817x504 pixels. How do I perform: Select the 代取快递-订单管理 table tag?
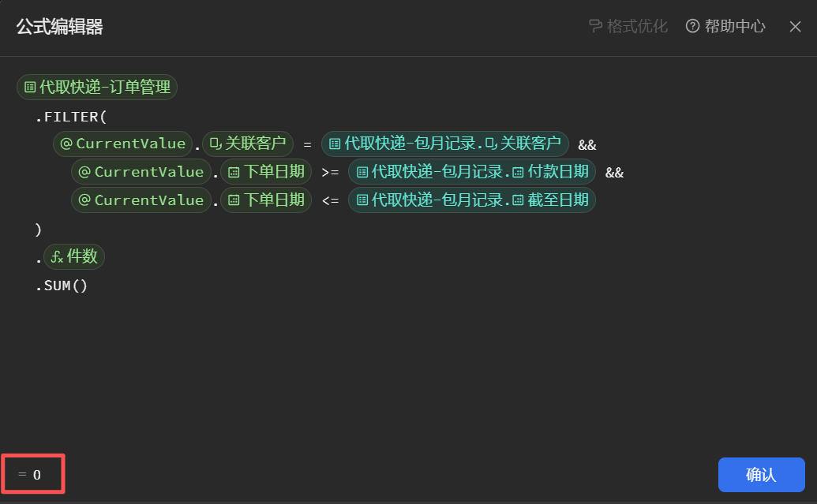pos(97,87)
